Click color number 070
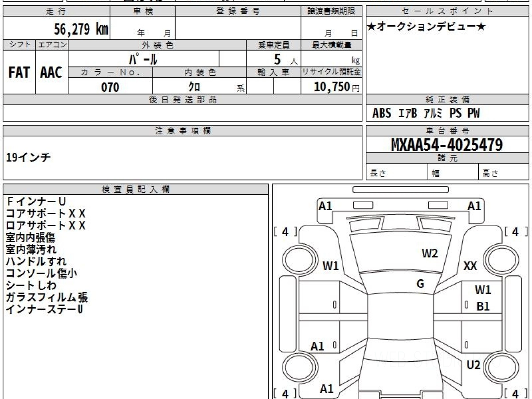This screenshot has width=532, height=399. [x=110, y=87]
